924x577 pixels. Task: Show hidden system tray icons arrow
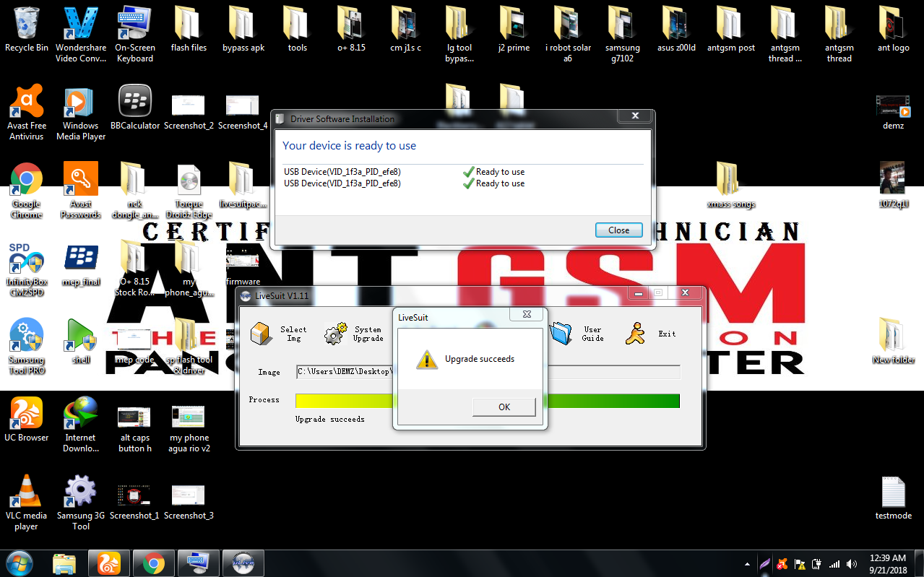[747, 564]
